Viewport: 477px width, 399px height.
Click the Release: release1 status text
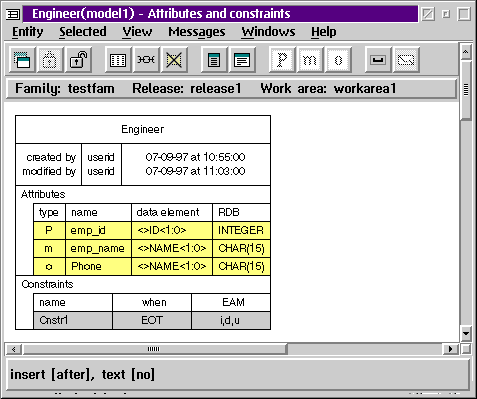186,89
